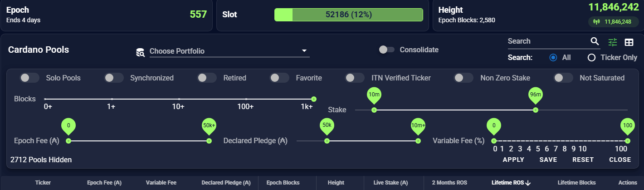Enable the Consolidate switch
Screen dimensions: 644x190
(x=387, y=50)
